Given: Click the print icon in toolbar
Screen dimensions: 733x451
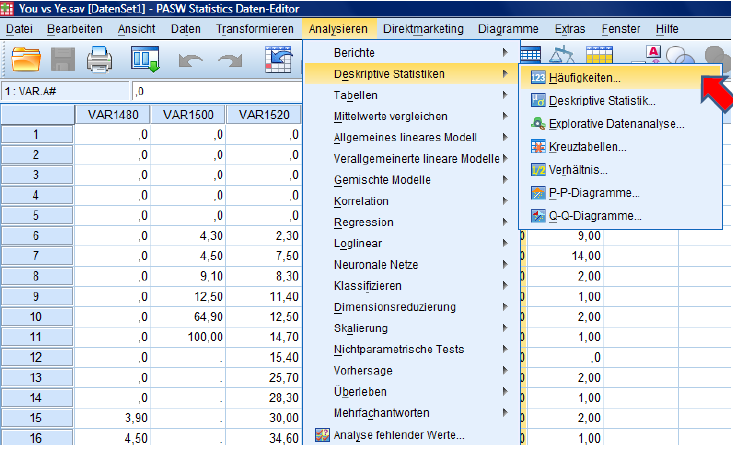Looking at the screenshot, I should (x=99, y=59).
